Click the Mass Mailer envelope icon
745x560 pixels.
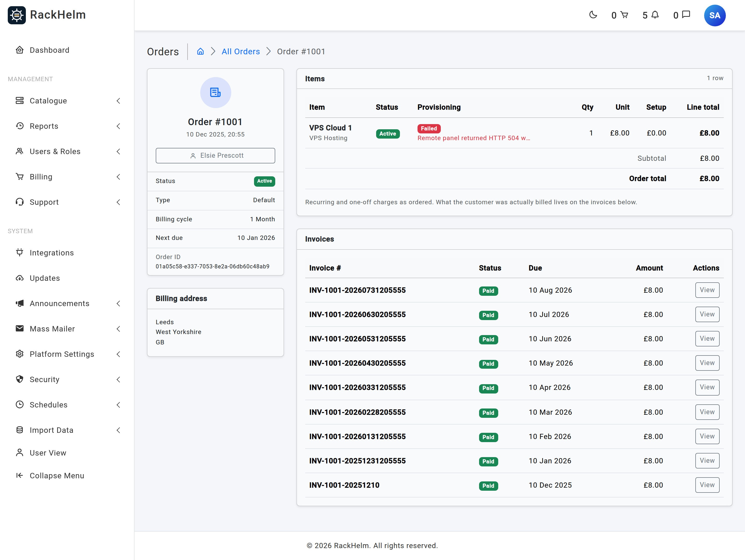(x=20, y=328)
